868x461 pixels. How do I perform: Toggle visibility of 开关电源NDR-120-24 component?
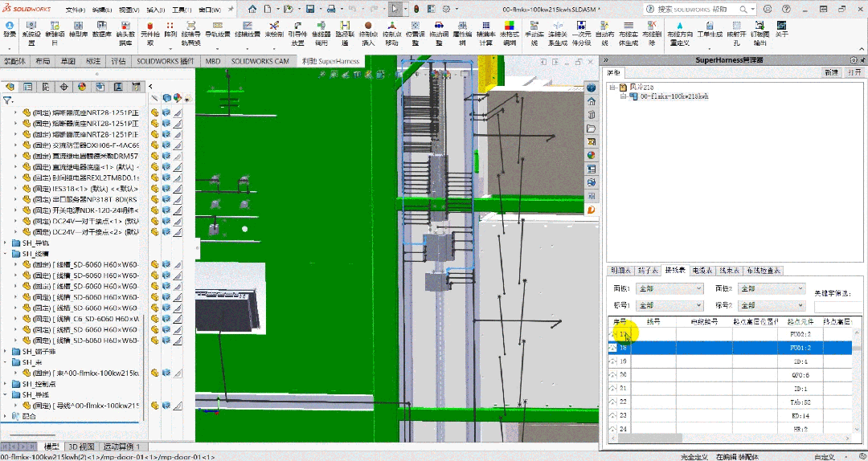pos(155,210)
